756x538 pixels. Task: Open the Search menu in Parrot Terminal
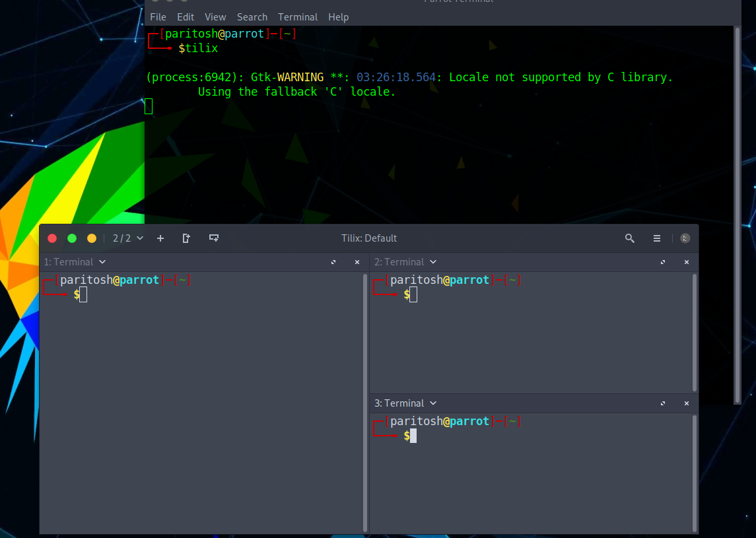[252, 17]
